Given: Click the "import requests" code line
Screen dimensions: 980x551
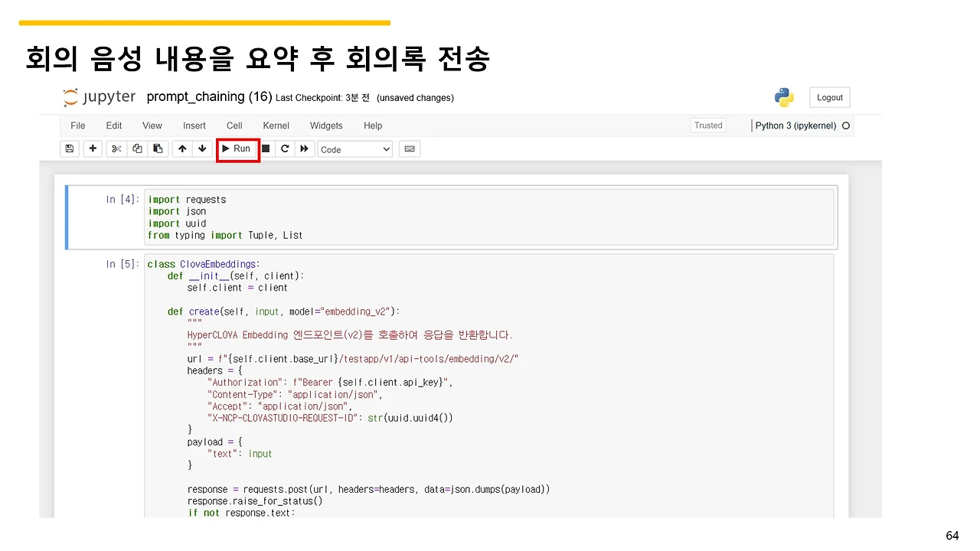Looking at the screenshot, I should pyautogui.click(x=188, y=200).
